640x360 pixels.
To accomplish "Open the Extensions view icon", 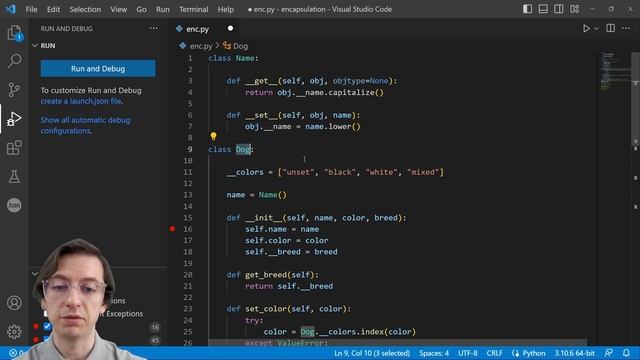I will click(x=14, y=147).
